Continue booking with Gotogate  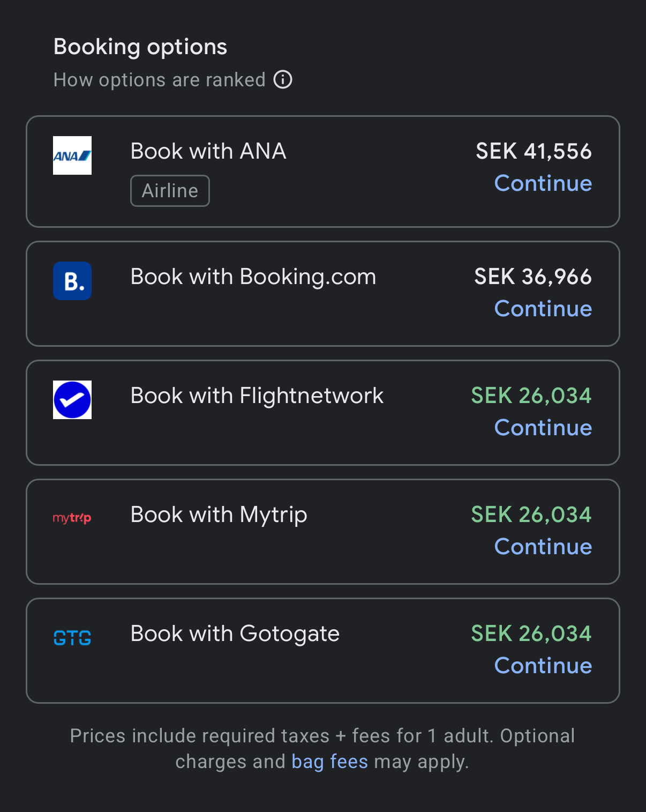[x=543, y=666]
